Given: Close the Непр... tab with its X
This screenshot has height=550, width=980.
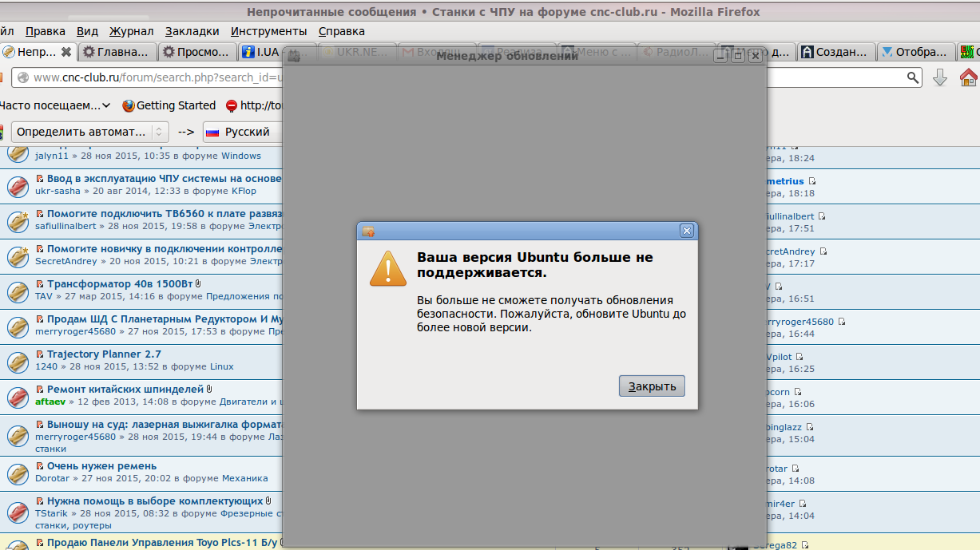Looking at the screenshot, I should click(66, 52).
